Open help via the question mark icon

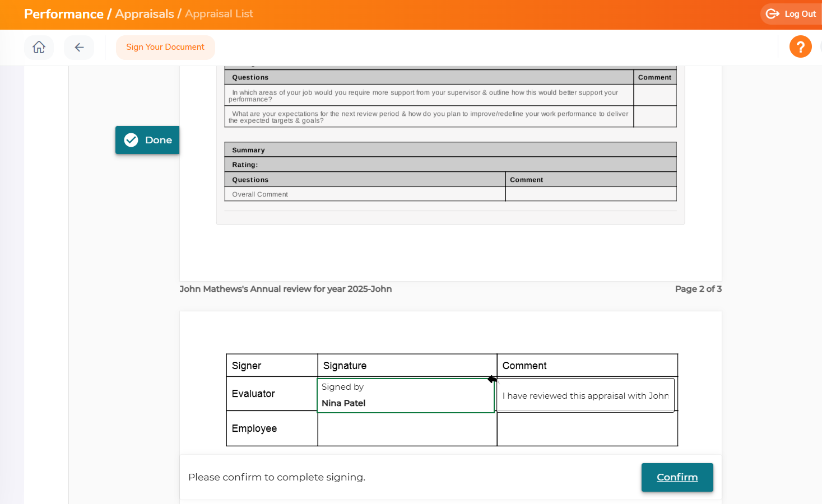[800, 47]
